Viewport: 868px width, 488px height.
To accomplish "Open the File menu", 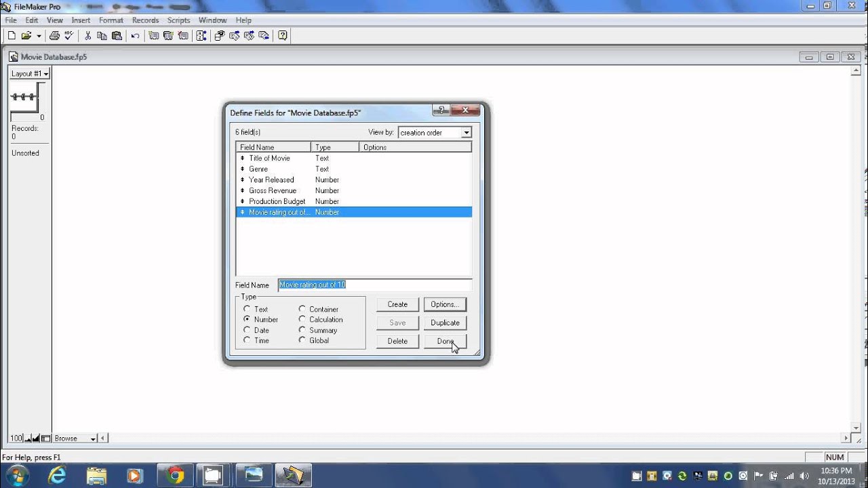I will click(x=11, y=20).
